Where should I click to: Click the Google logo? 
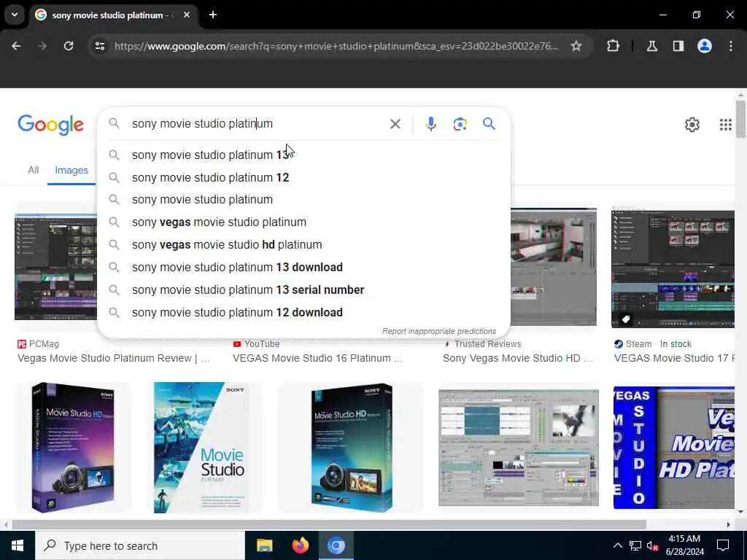click(x=50, y=125)
